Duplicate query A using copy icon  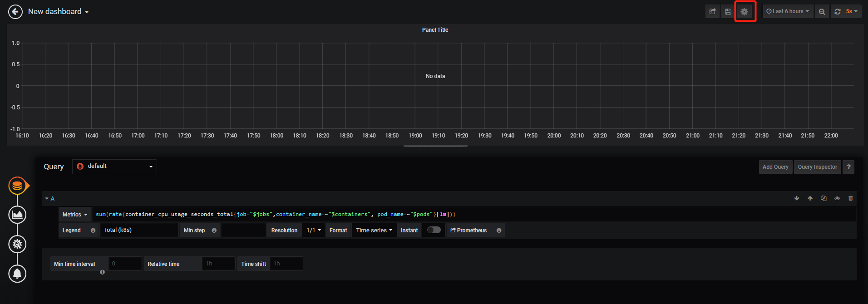[824, 198]
